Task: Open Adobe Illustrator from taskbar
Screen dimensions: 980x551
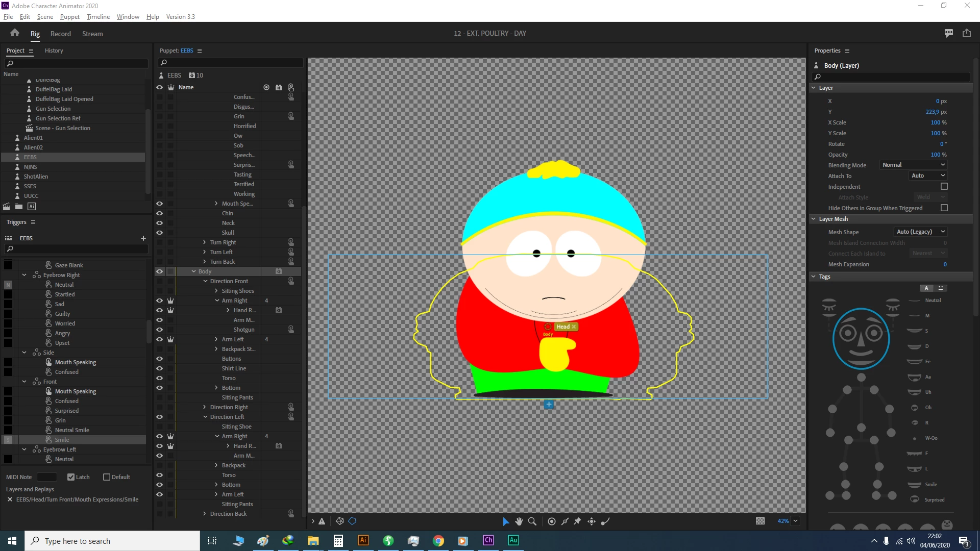Action: pyautogui.click(x=363, y=540)
